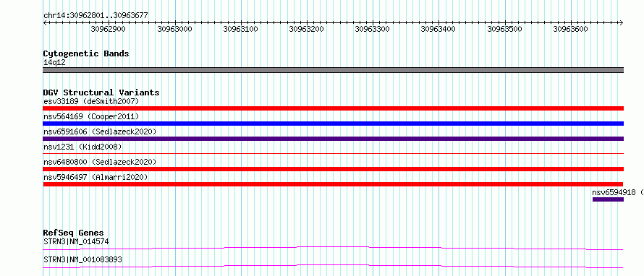Select the 14q12 band label

coord(54,63)
